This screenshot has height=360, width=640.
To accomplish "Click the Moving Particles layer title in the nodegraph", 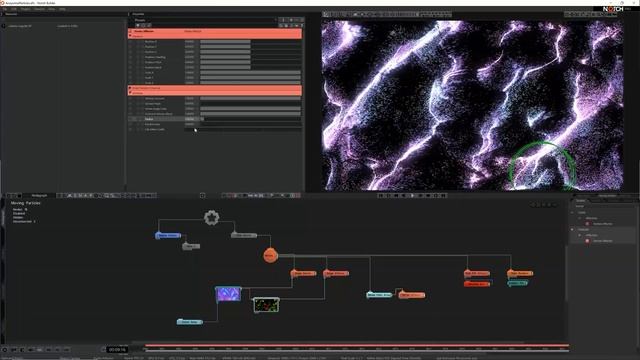I will 26,203.
